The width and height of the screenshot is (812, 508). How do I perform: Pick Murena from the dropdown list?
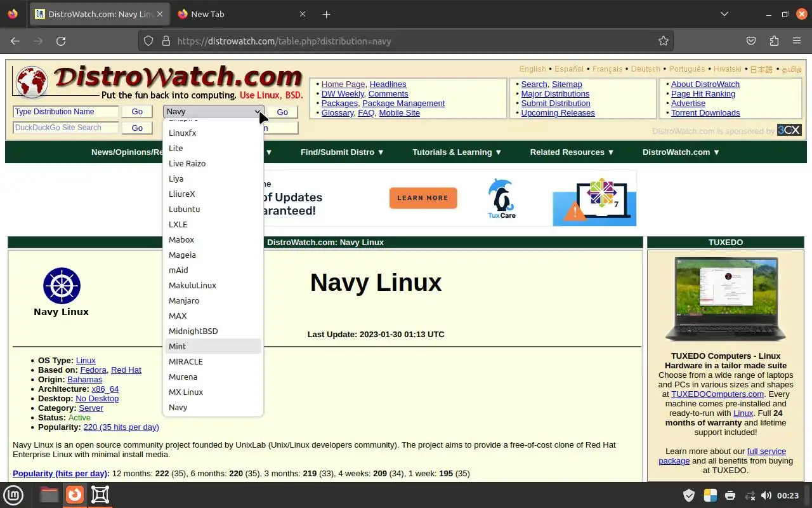pyautogui.click(x=213, y=377)
